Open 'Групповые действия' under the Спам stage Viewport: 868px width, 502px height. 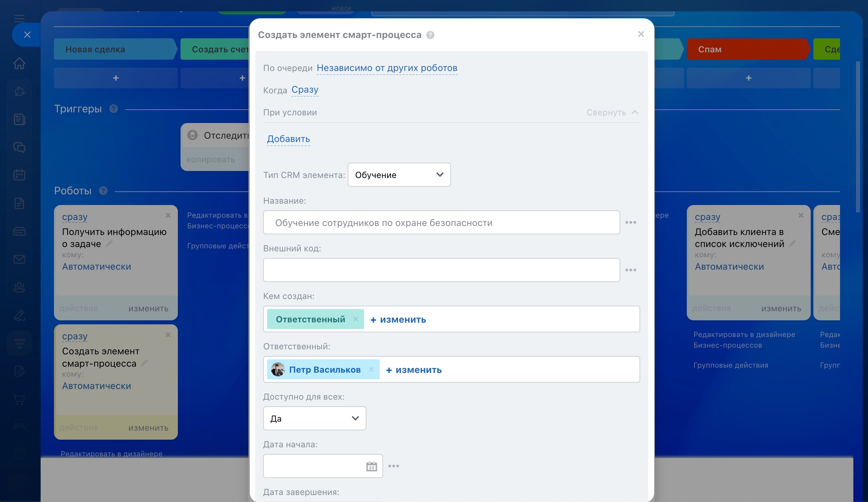(x=730, y=365)
